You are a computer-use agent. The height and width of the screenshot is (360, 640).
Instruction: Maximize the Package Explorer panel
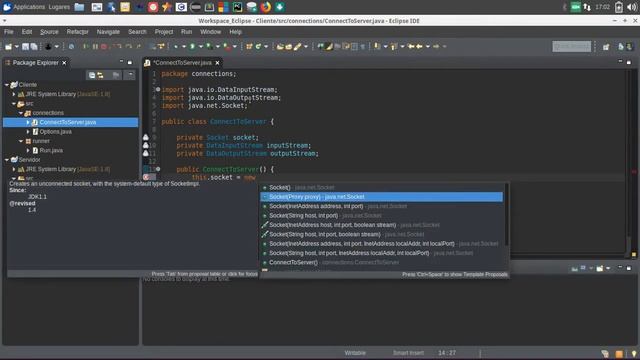click(x=130, y=62)
